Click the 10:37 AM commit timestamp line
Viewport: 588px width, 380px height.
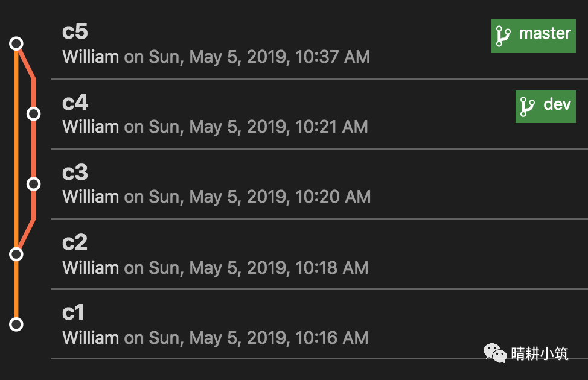[x=216, y=57]
